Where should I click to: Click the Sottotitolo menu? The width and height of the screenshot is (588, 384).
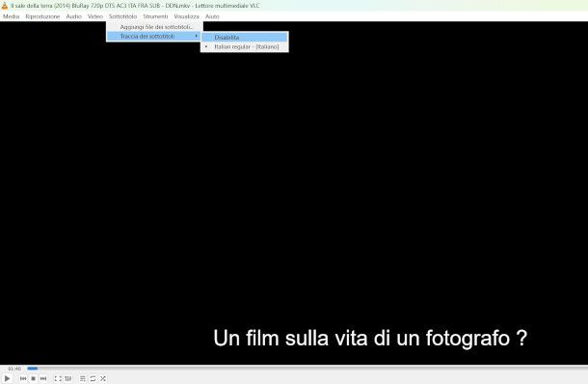click(x=123, y=16)
